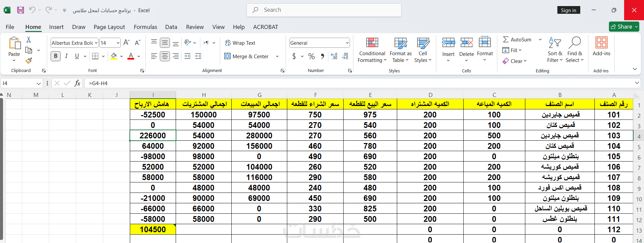Toggle Bold formatting off
644x243 pixels.
(x=56, y=56)
